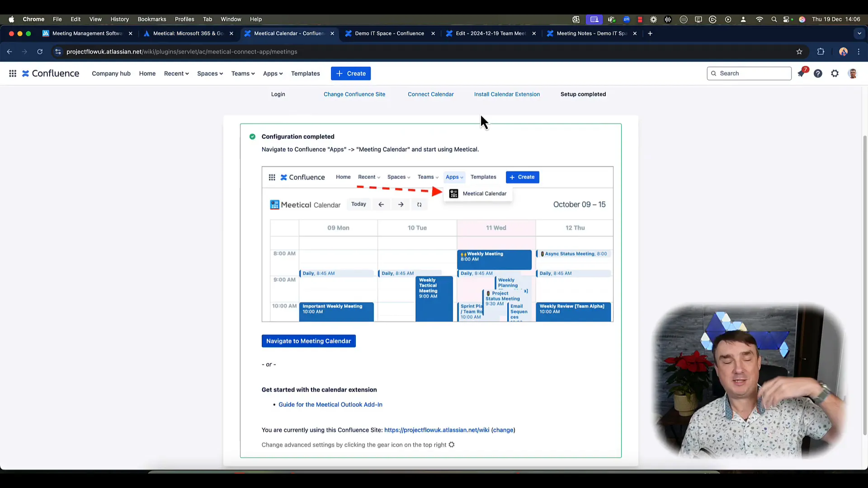
Task: Click the Guide for Meetical Outlook Add-In link
Action: [330, 404]
